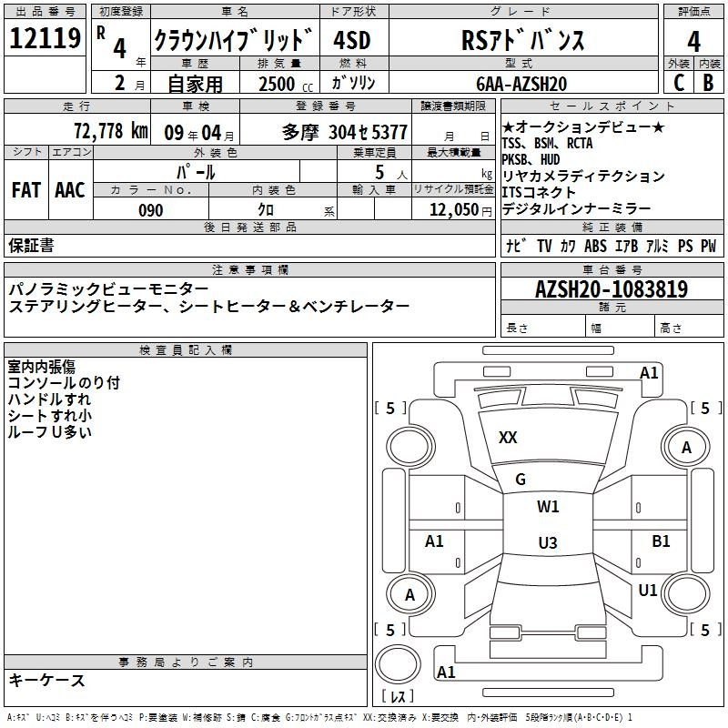Select mileage 72,778 km

point(111,131)
